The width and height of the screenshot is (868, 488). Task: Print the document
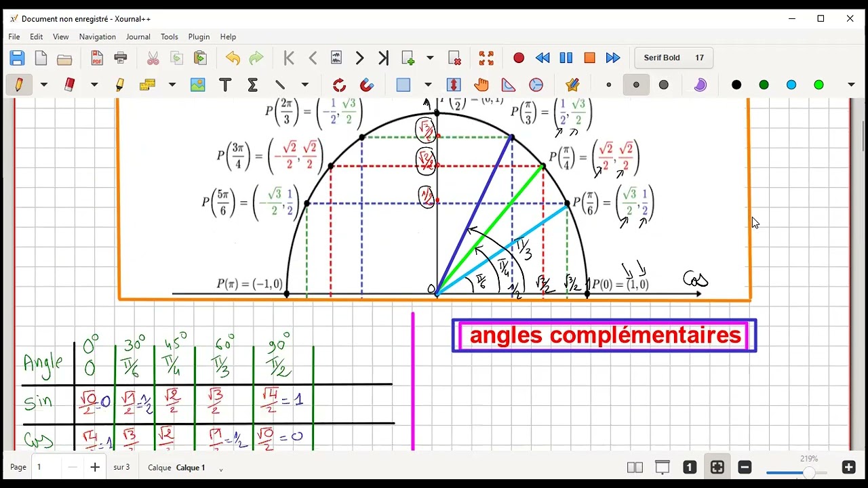pyautogui.click(x=121, y=58)
